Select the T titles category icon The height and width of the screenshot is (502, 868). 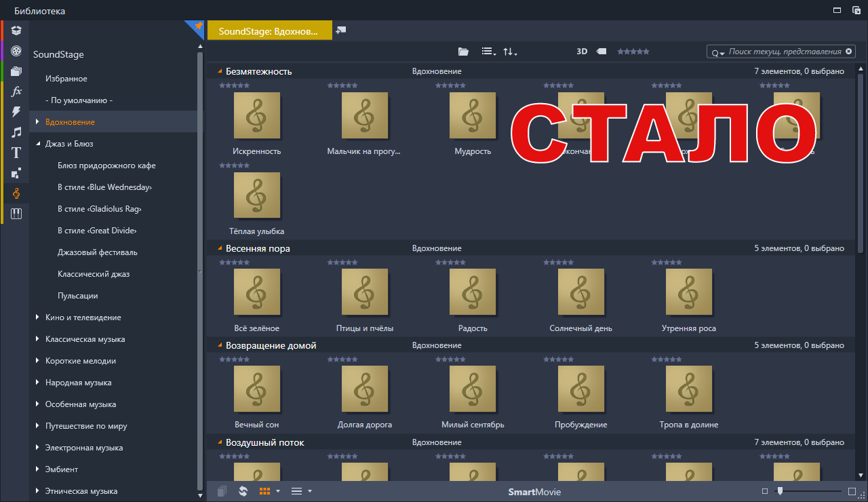point(16,153)
